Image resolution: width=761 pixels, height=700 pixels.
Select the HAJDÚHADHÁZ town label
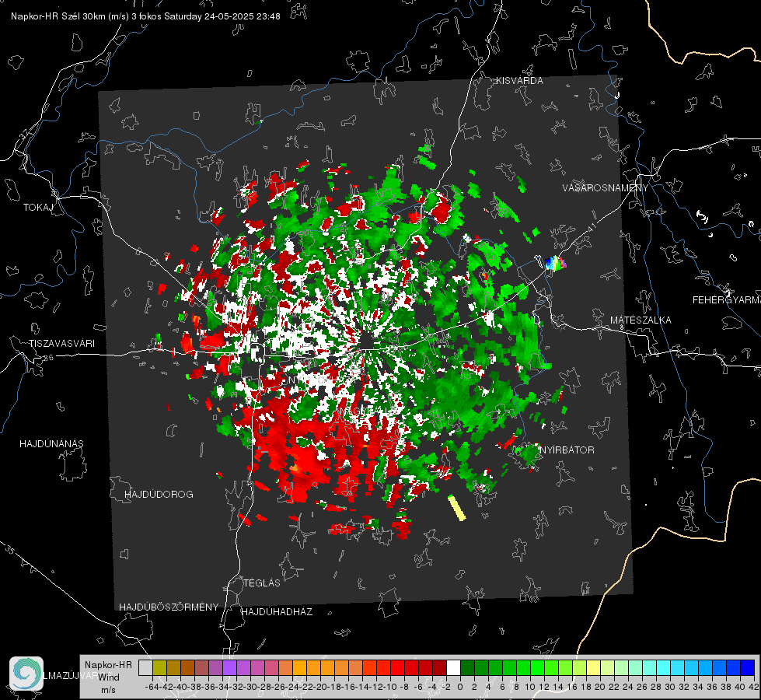[277, 612]
